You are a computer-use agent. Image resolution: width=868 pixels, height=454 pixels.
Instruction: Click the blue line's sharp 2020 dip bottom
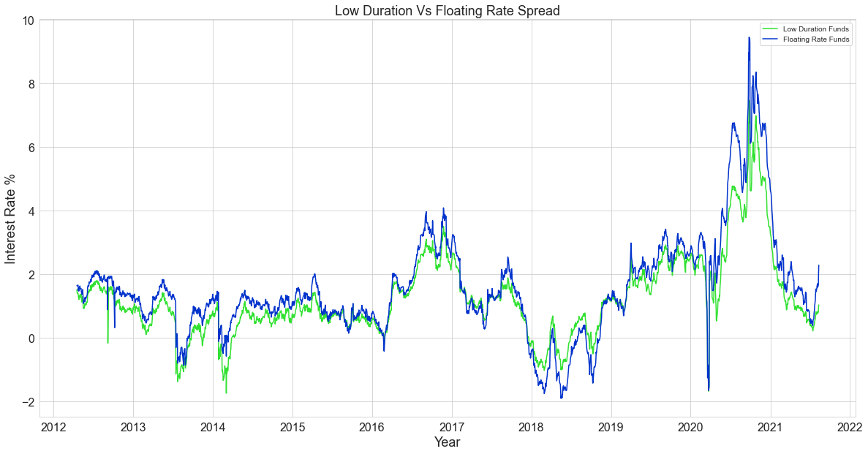point(709,390)
